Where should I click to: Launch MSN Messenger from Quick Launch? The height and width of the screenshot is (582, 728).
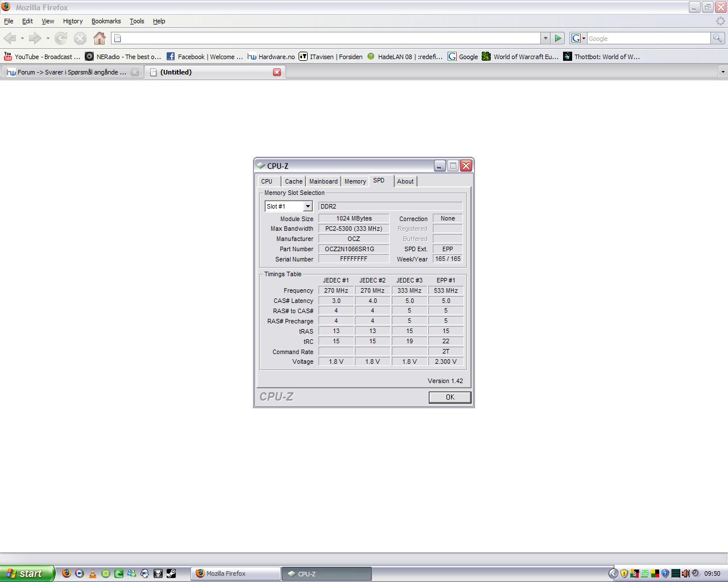(132, 573)
